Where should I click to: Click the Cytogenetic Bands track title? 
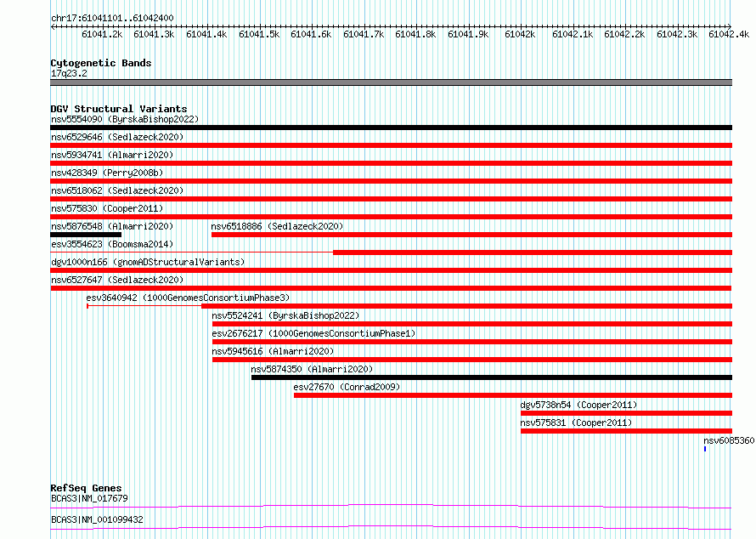pyautogui.click(x=101, y=63)
